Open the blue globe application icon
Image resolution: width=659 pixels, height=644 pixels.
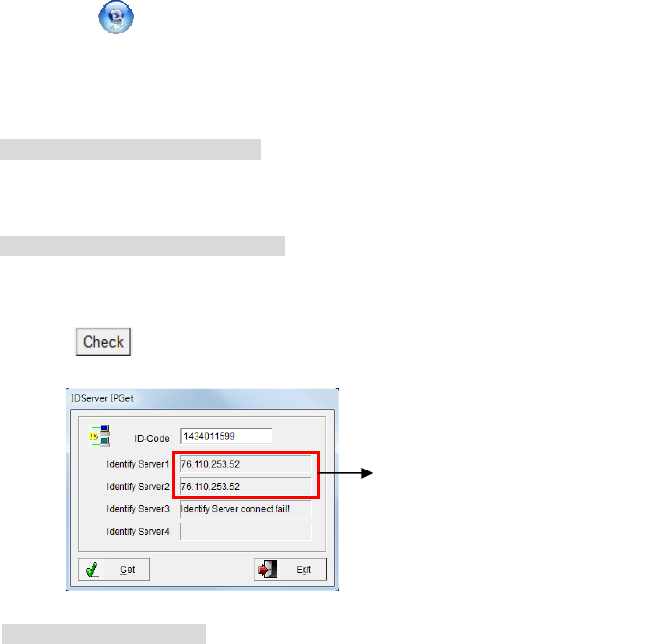point(116,16)
